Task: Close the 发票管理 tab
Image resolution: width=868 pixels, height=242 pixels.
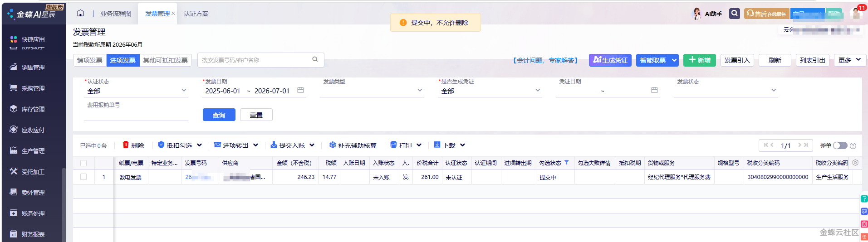Action: tap(173, 14)
